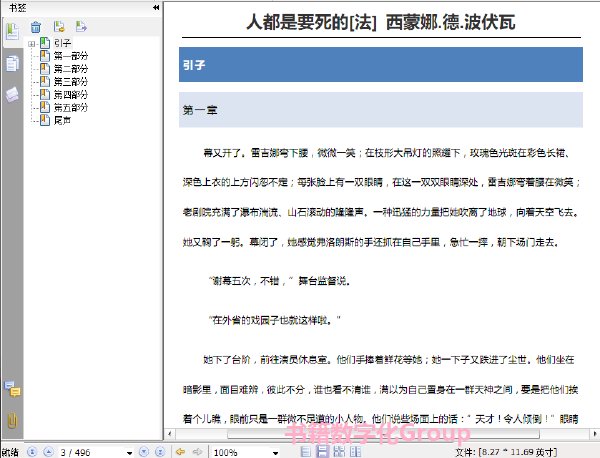Click the line 在外省的戏园子也就这样啦
The width and height of the screenshot is (600, 458).
pos(275,320)
